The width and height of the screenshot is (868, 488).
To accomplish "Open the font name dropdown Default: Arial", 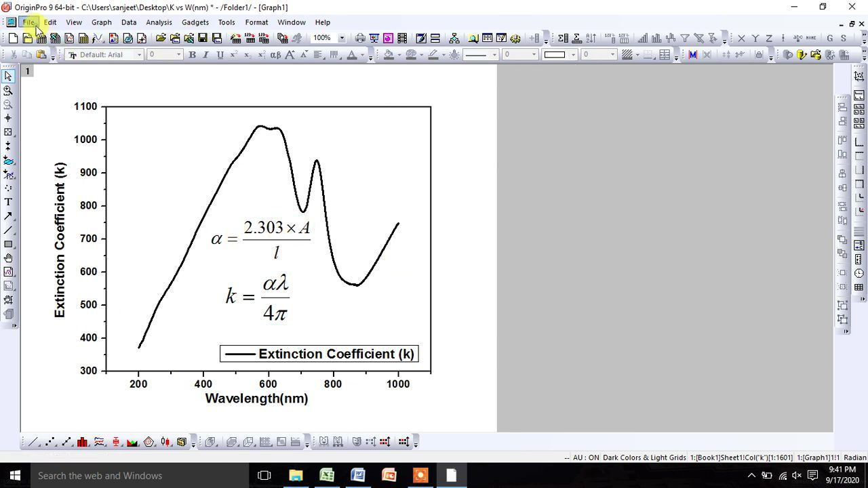I will pos(140,55).
